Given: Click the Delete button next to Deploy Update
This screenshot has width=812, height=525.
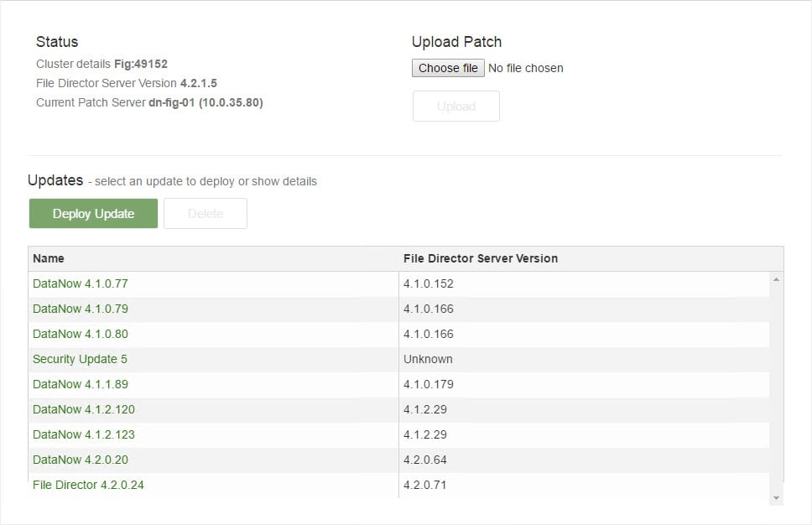Looking at the screenshot, I should [205, 213].
